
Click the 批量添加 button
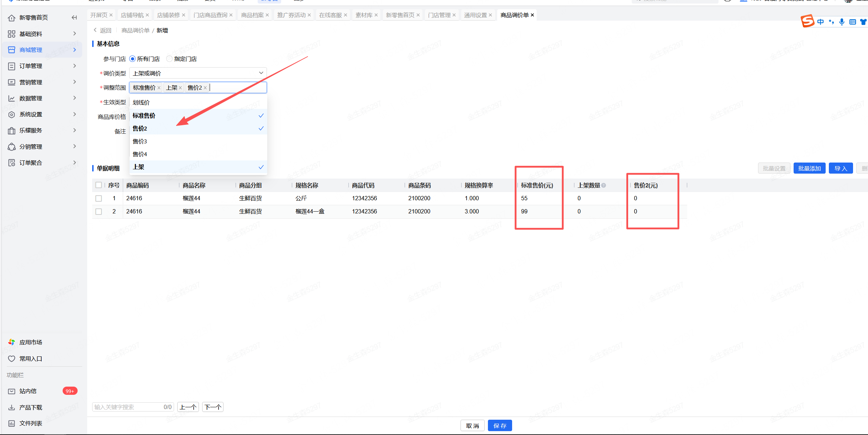click(x=809, y=168)
